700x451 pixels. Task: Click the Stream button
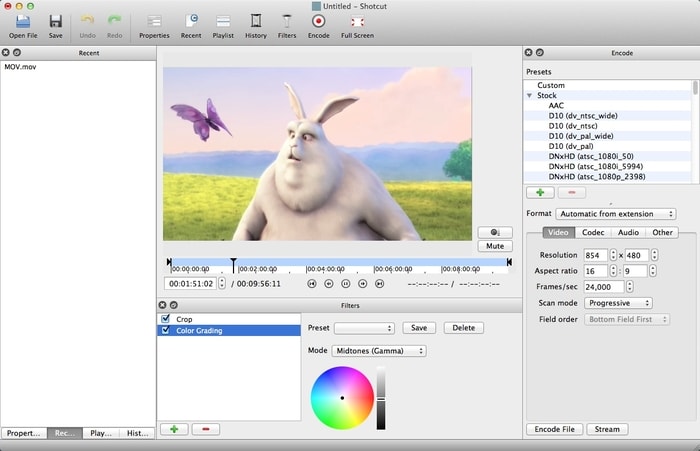(607, 429)
